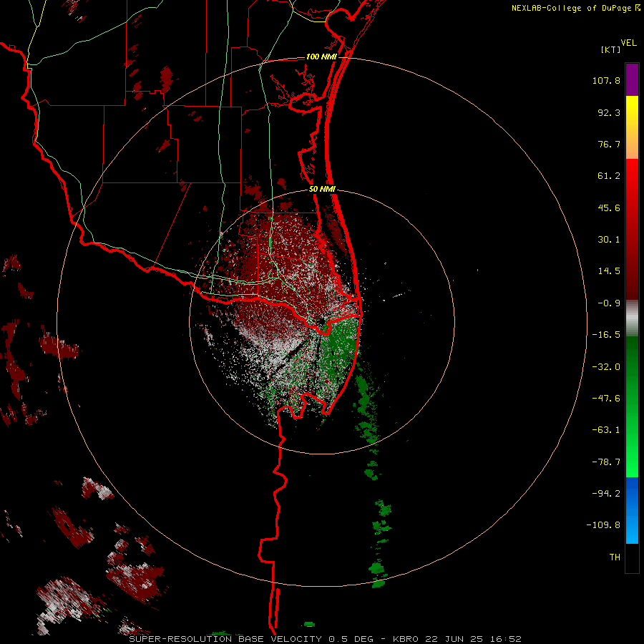Pick the blue block of the velocity scale
This screenshot has width=644, height=644.
[x=632, y=510]
